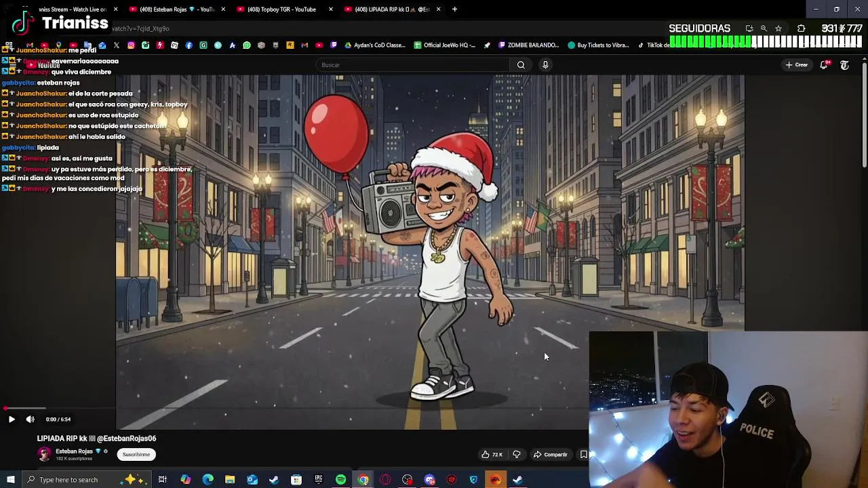The width and height of the screenshot is (868, 488).
Task: Seek on the video progress bar
Action: point(295,408)
